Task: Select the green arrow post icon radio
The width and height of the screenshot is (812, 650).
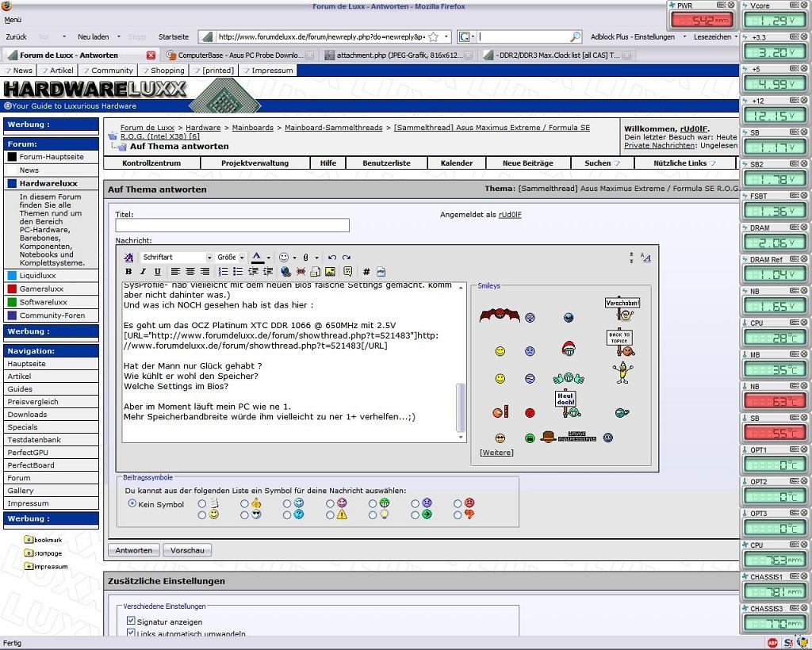Action: [415, 515]
